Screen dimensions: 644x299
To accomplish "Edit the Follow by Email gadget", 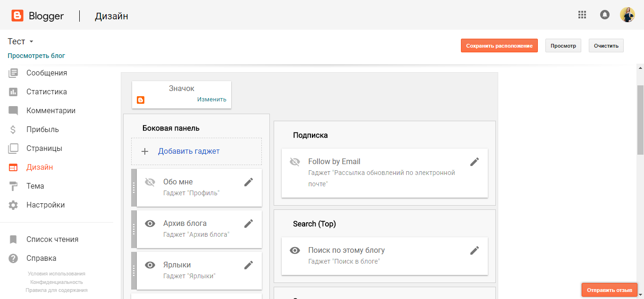I will pos(475,162).
